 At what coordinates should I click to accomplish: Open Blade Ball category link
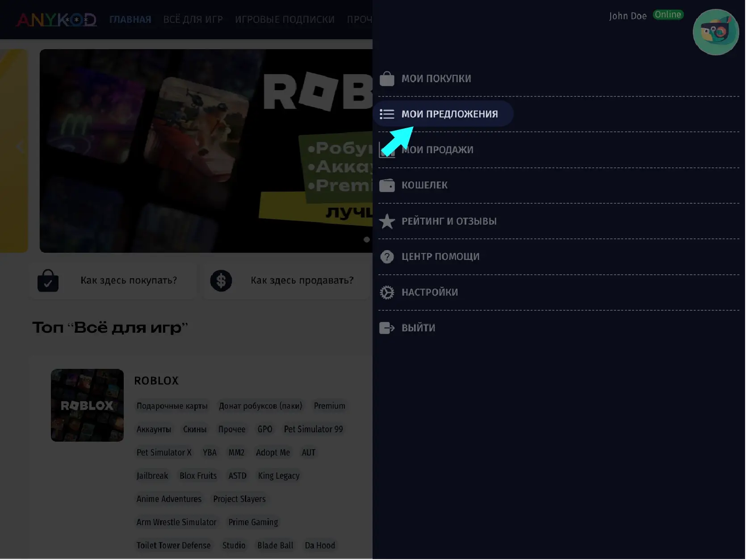(276, 545)
